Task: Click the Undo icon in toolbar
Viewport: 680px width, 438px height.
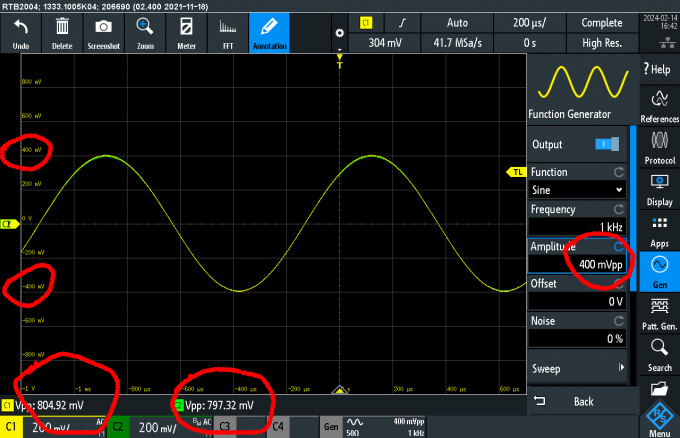Action: [x=20, y=33]
